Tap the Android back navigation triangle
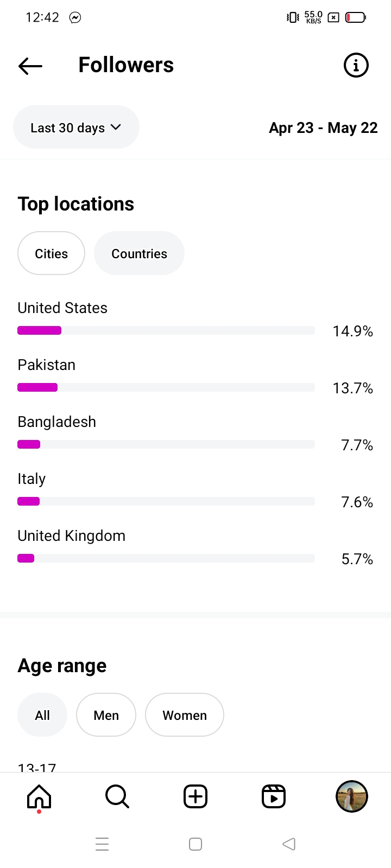The width and height of the screenshot is (391, 868). point(289,844)
